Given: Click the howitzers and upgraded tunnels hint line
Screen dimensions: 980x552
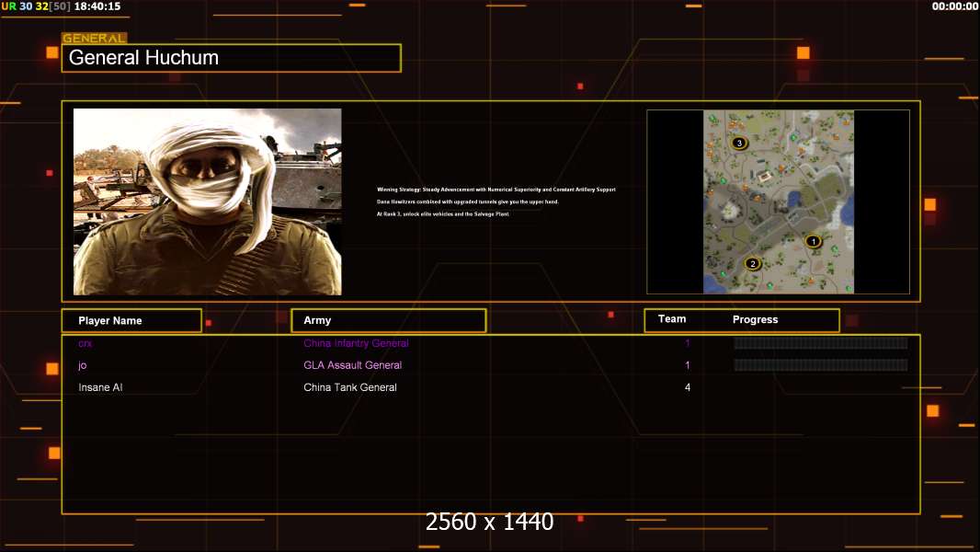Looking at the screenshot, I should click(x=468, y=201).
